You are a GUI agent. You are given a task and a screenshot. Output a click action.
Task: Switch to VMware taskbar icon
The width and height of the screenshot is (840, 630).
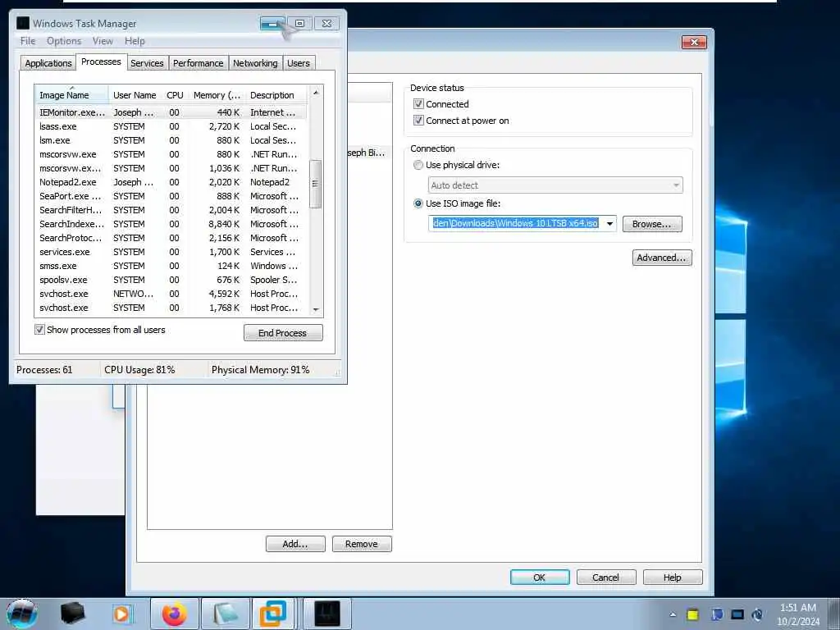(x=273, y=614)
